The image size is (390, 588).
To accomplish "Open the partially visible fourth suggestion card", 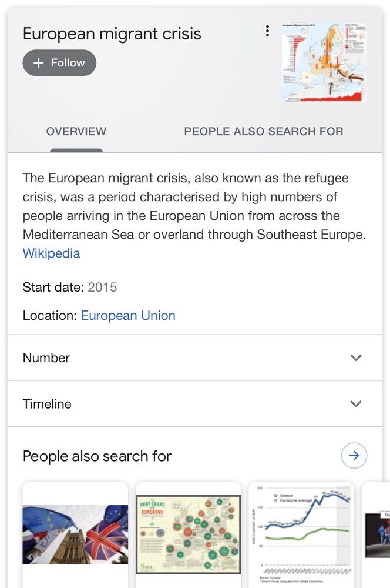I will (376, 534).
